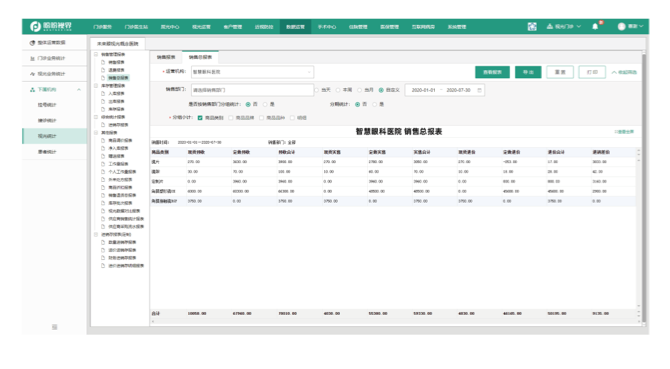Switch to the 销售报表 tab
Viewport: 670px width, 369px height.
[166, 57]
